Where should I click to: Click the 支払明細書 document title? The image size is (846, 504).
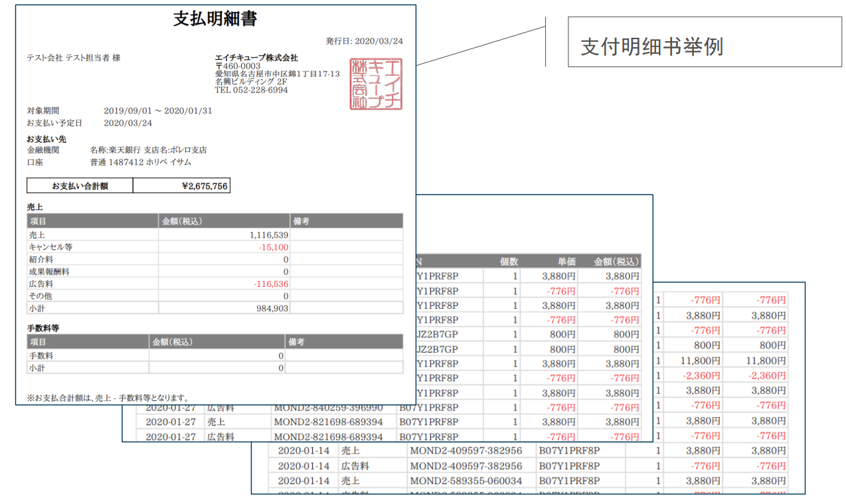(215, 19)
